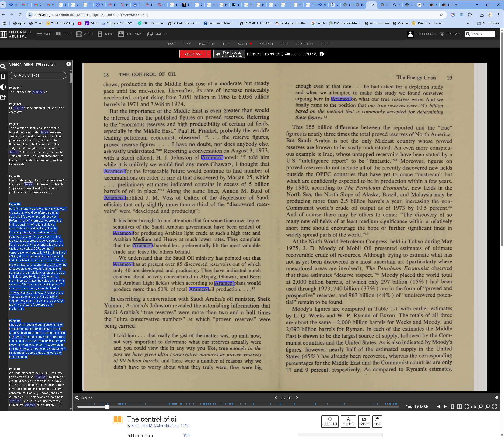
Task: Click the Favorite star button
Action: [x=348, y=421]
